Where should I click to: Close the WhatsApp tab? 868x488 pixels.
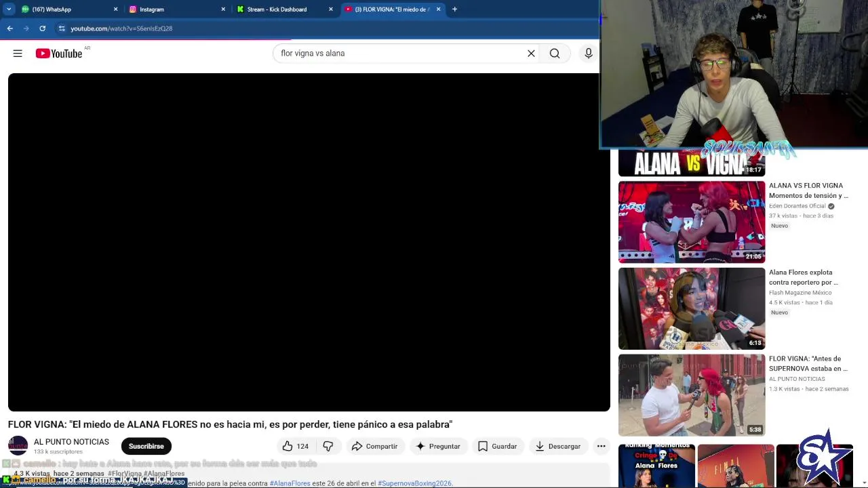click(x=115, y=9)
